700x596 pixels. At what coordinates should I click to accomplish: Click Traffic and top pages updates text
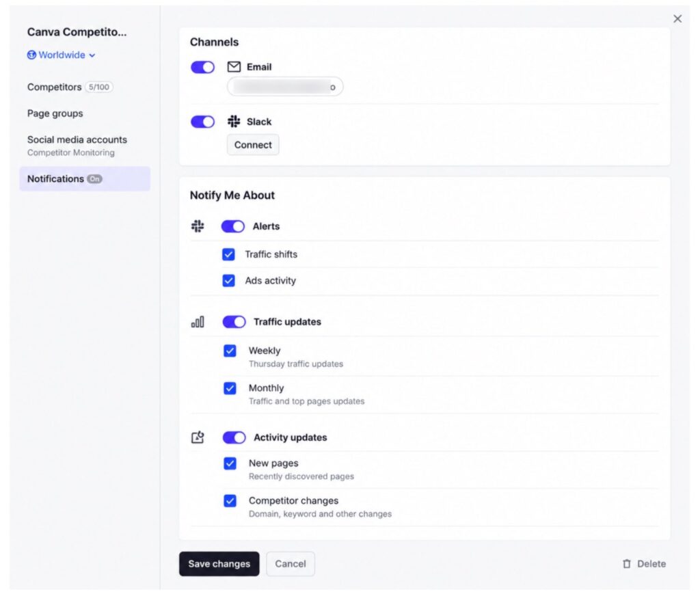pyautogui.click(x=307, y=401)
